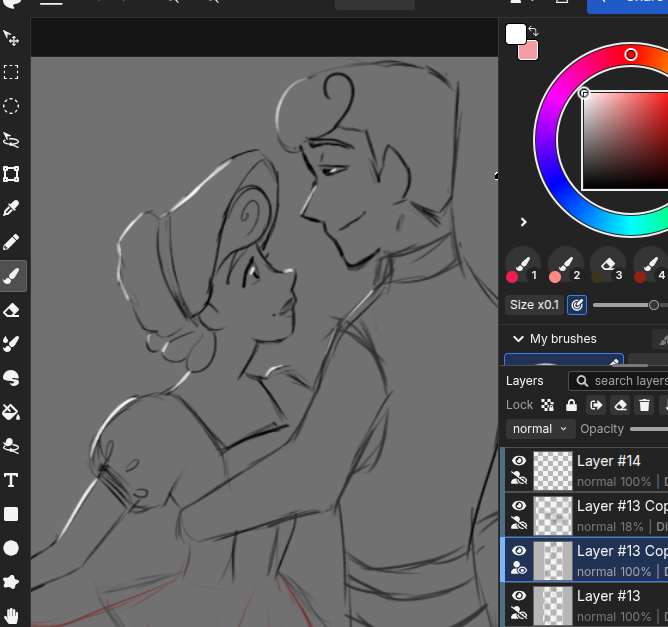Toggle eye icon on Layer #13

tap(519, 595)
